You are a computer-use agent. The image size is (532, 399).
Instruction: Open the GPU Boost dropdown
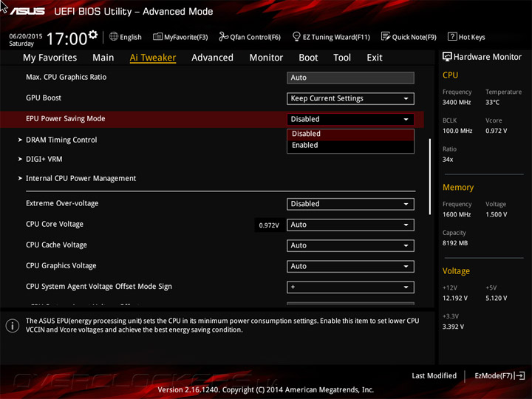350,98
